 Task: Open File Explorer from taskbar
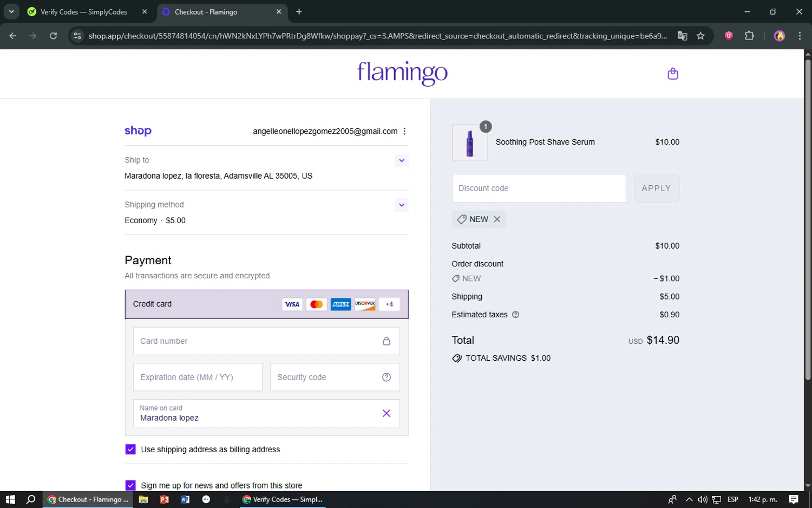(x=143, y=499)
